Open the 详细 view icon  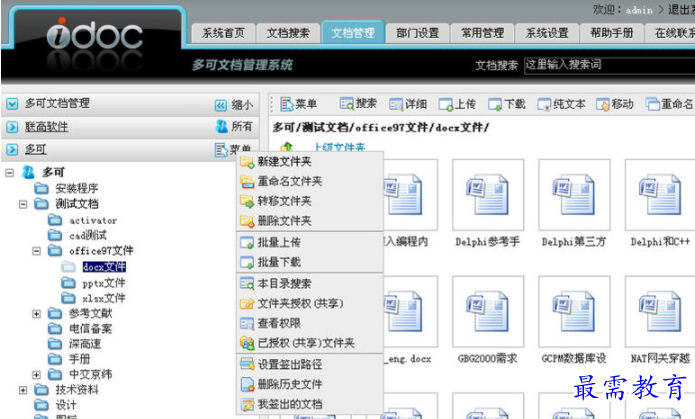[395, 104]
